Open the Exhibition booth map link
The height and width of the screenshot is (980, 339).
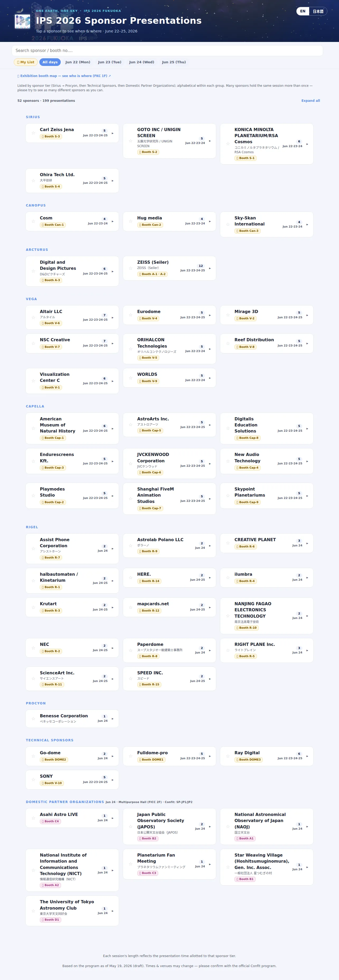click(64, 76)
